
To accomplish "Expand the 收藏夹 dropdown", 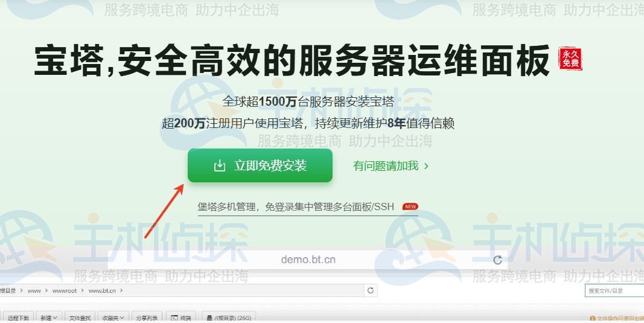I will [x=113, y=317].
